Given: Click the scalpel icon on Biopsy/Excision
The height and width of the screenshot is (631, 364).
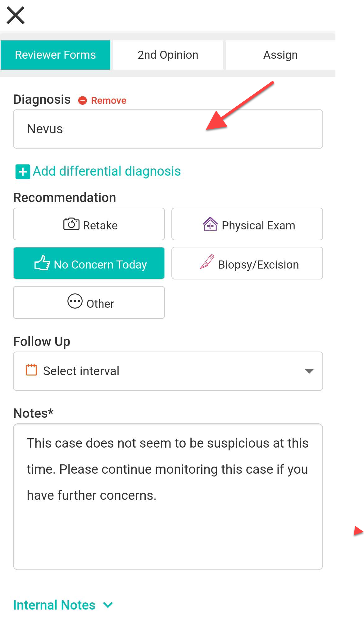Looking at the screenshot, I should [207, 262].
